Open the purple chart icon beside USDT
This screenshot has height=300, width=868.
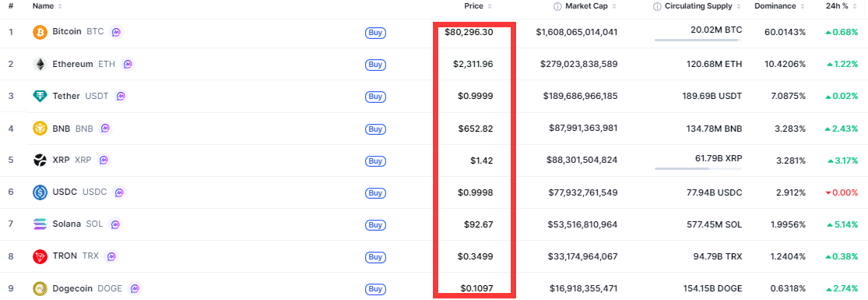pos(121,97)
